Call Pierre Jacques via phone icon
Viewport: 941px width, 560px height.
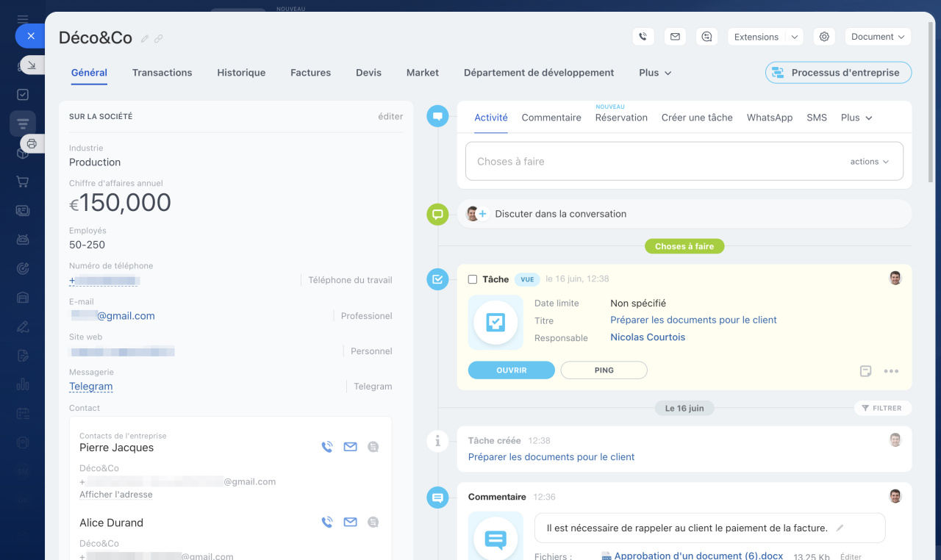click(327, 447)
